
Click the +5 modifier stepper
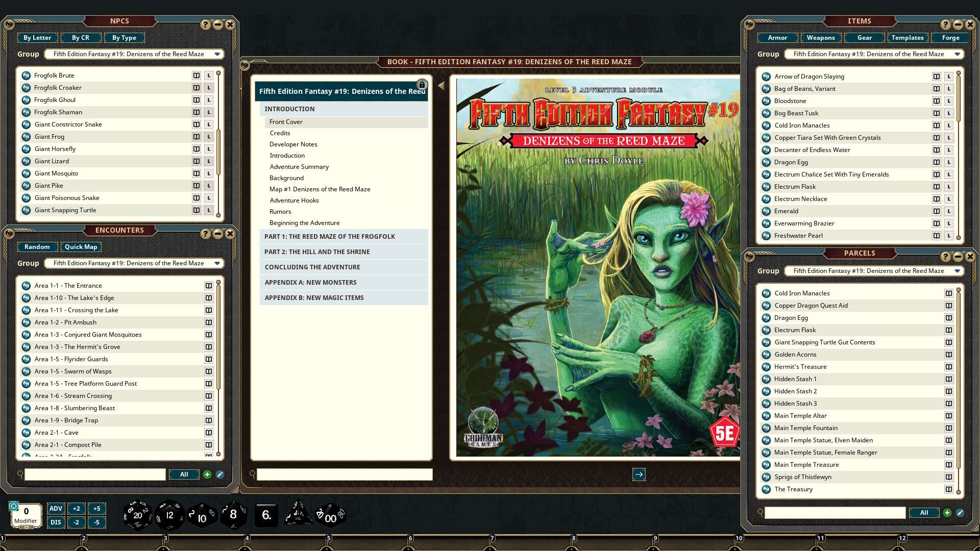click(x=97, y=508)
